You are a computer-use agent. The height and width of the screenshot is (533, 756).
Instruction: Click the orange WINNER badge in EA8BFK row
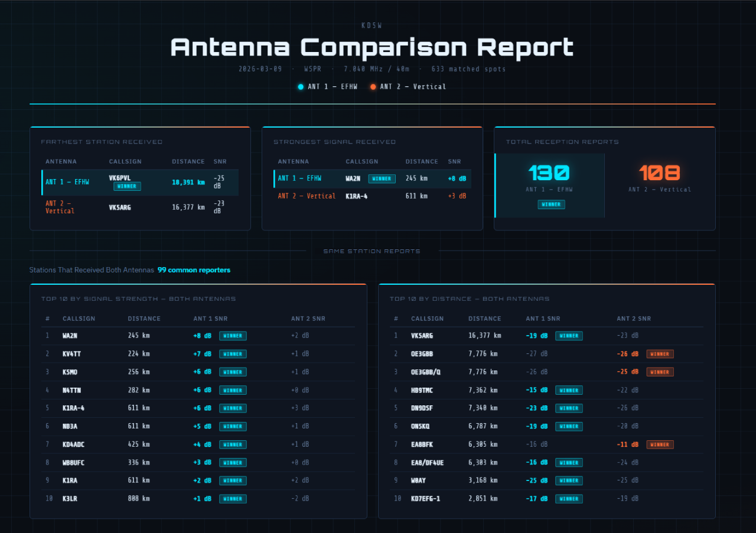point(660,444)
